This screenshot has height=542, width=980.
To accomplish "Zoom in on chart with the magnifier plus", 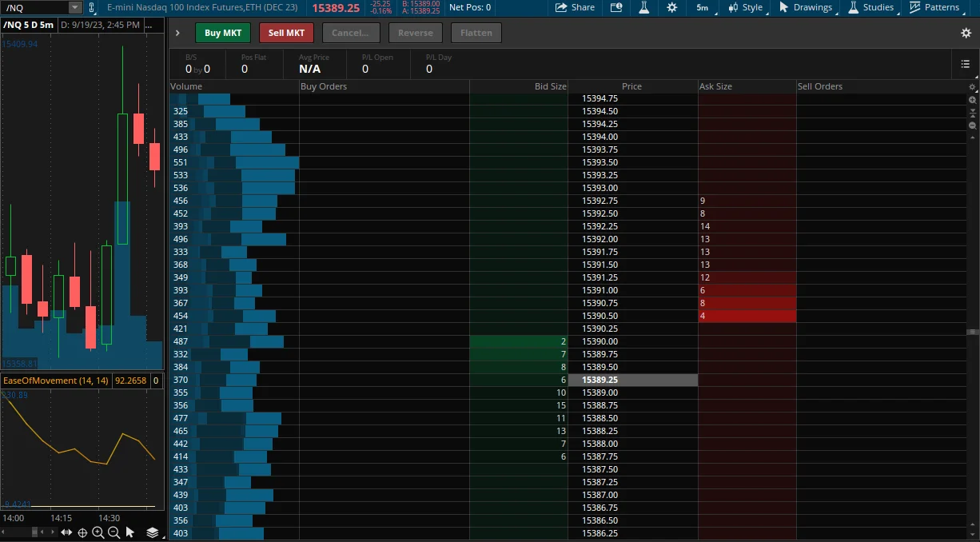I will point(98,532).
